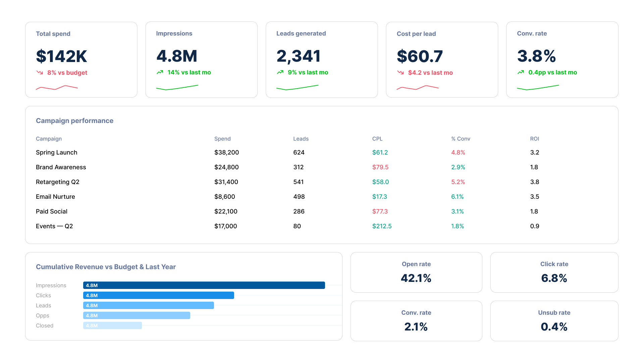644x362 pixels.
Task: Click the $8,600 spend cell
Action: (x=225, y=197)
